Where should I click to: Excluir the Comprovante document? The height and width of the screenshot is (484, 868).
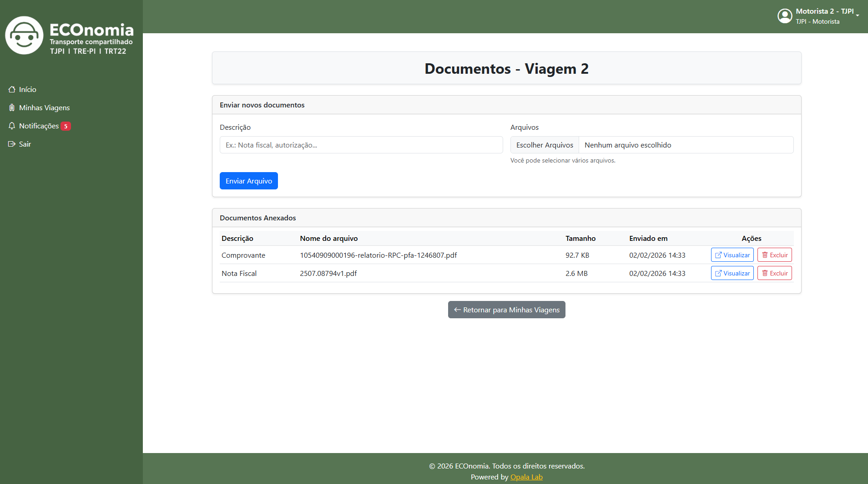[775, 255]
